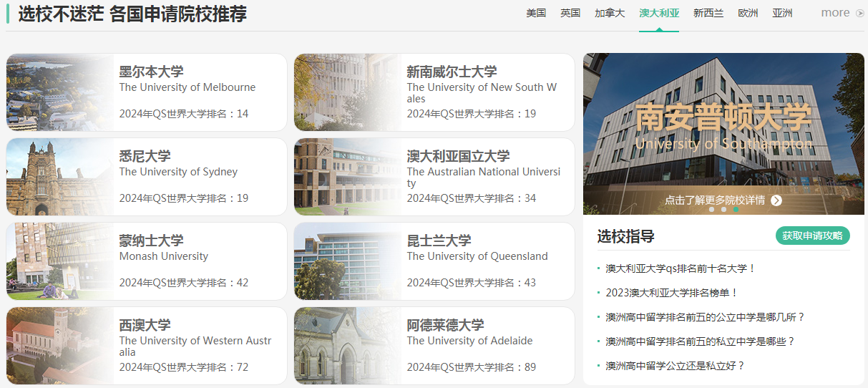This screenshot has width=868, height=388.
Task: Click the 墨尔本大学 title
Action: 151,72
